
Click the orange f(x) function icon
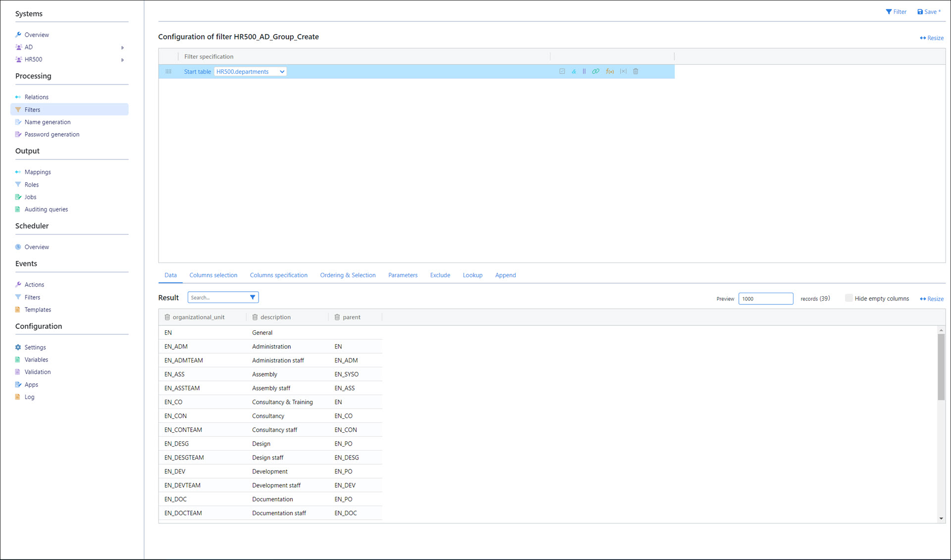610,71
